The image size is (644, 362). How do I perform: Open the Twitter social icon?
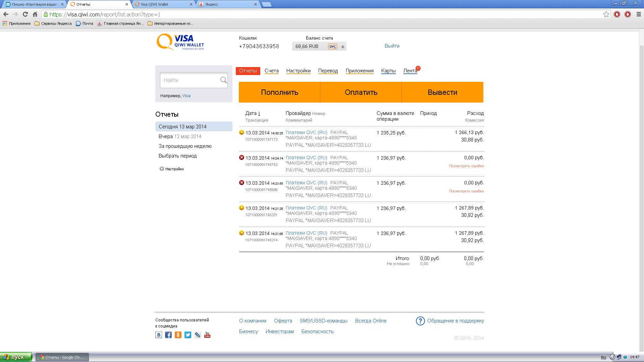[188, 335]
